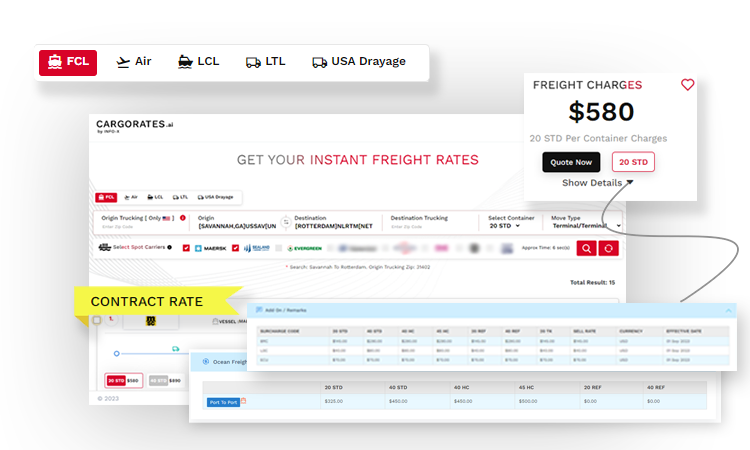Click the flag icon beside Add On / Remarks

coord(259,310)
